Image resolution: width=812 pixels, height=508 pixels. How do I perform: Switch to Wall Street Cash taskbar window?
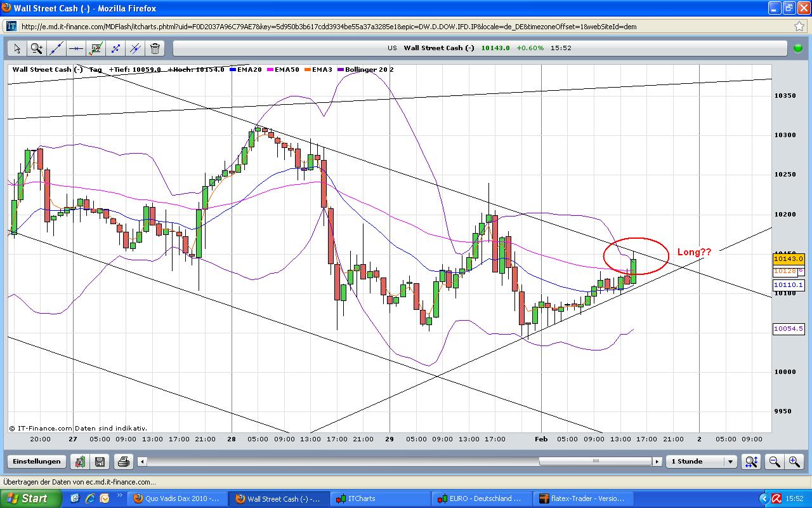pyautogui.click(x=279, y=498)
